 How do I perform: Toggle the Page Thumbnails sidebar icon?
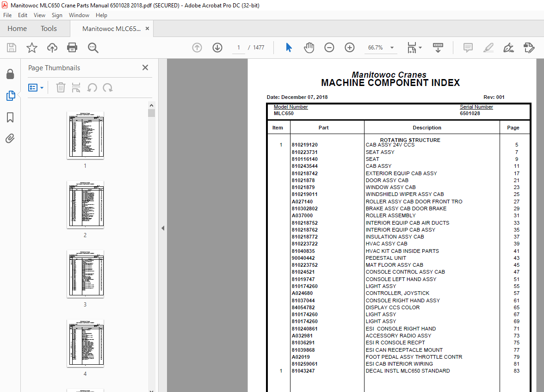[10, 96]
